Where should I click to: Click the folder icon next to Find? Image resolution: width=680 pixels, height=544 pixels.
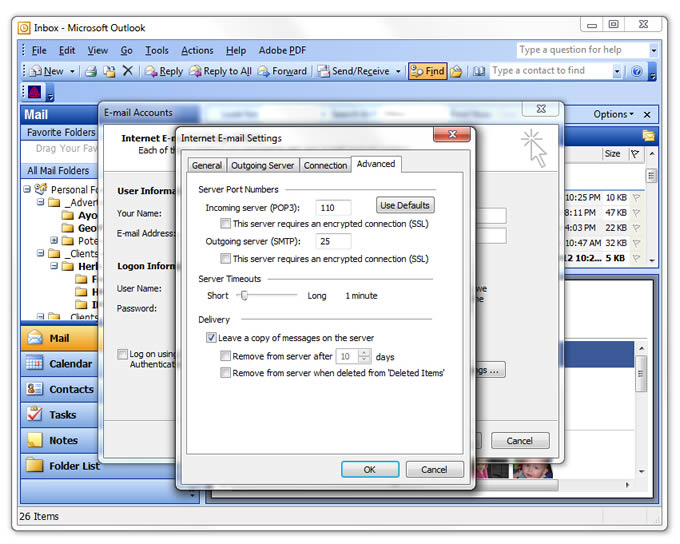(456, 71)
